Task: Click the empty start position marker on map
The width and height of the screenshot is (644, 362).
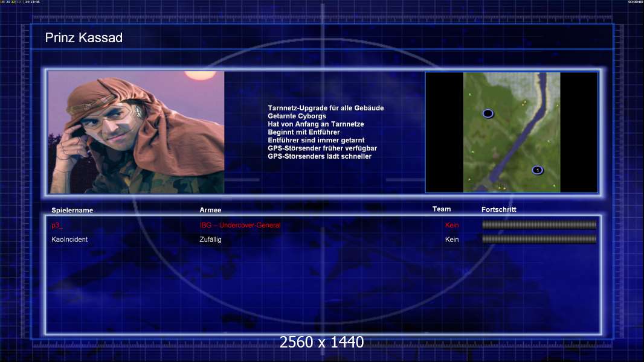Action: [x=488, y=113]
